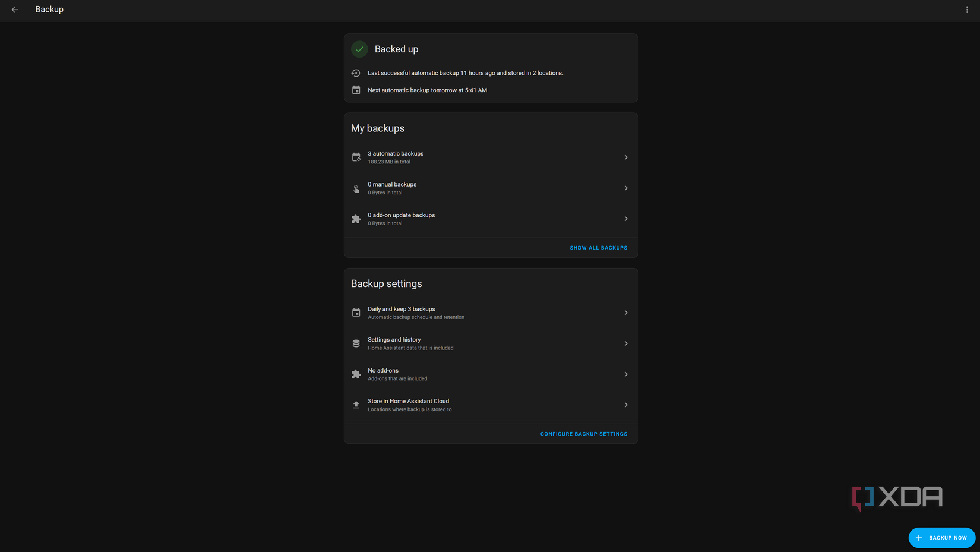Go back using the arrow icon
The image size is (980, 552).
(15, 10)
